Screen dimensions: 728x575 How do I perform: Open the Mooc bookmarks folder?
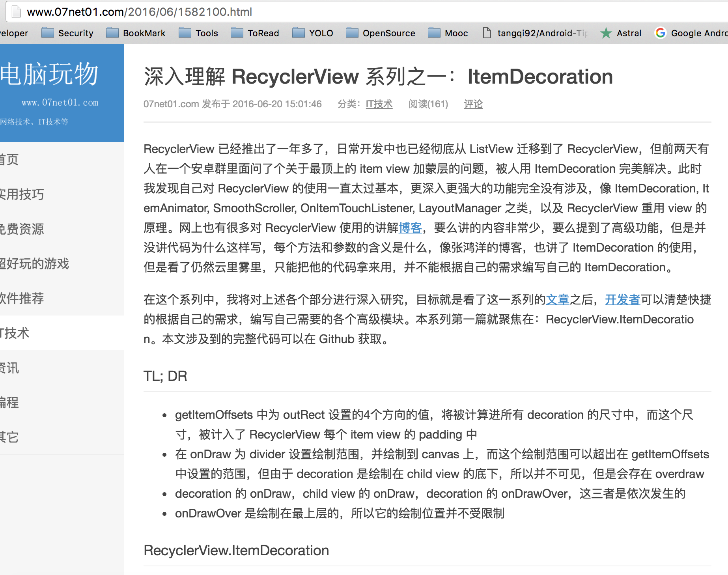click(x=448, y=33)
